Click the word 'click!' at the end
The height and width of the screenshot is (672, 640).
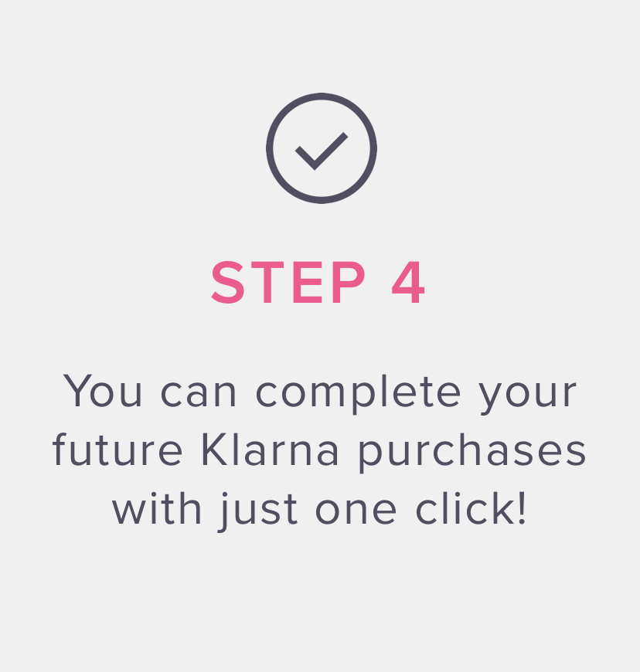point(471,507)
